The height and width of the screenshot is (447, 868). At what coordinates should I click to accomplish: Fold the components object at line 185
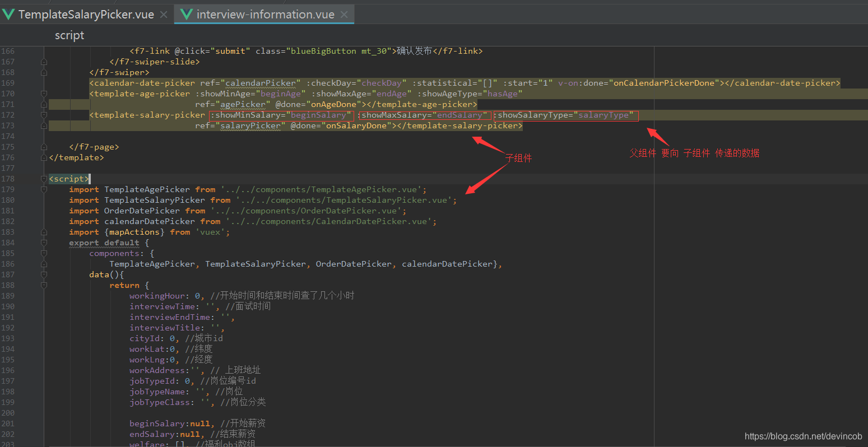(44, 253)
